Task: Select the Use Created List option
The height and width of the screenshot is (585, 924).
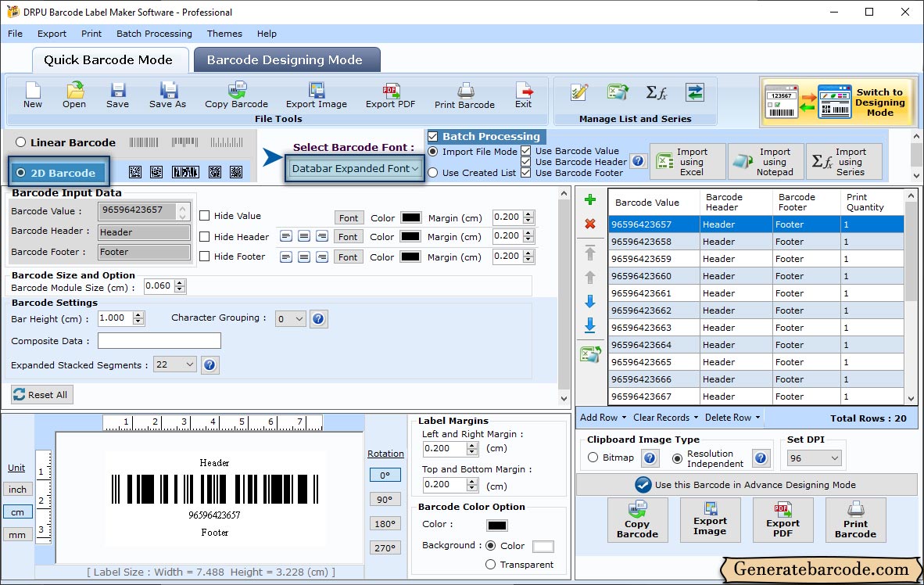Action: 433,173
